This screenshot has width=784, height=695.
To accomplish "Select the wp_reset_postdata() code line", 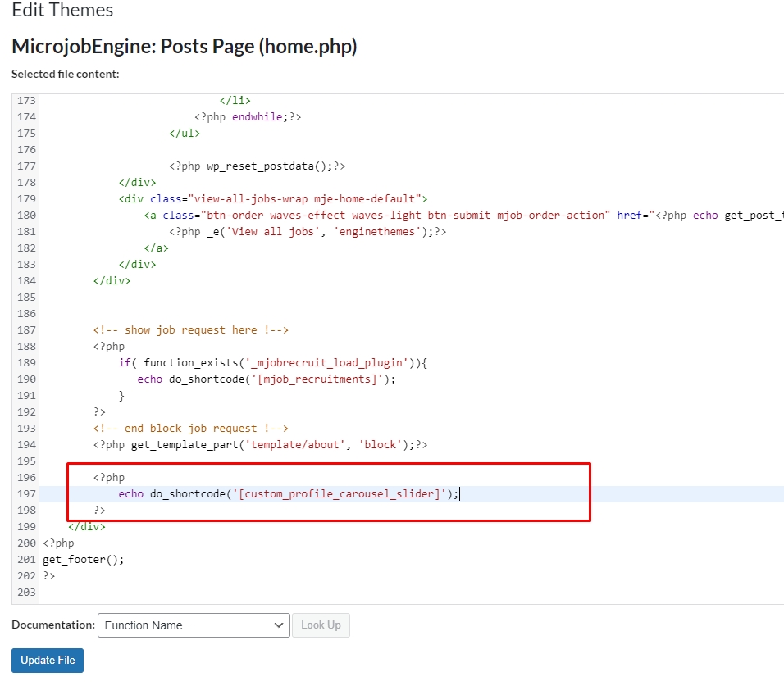I will coord(257,166).
